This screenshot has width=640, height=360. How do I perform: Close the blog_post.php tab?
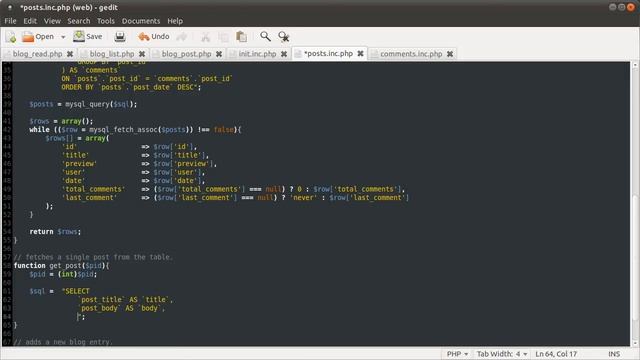pyautogui.click(x=219, y=54)
